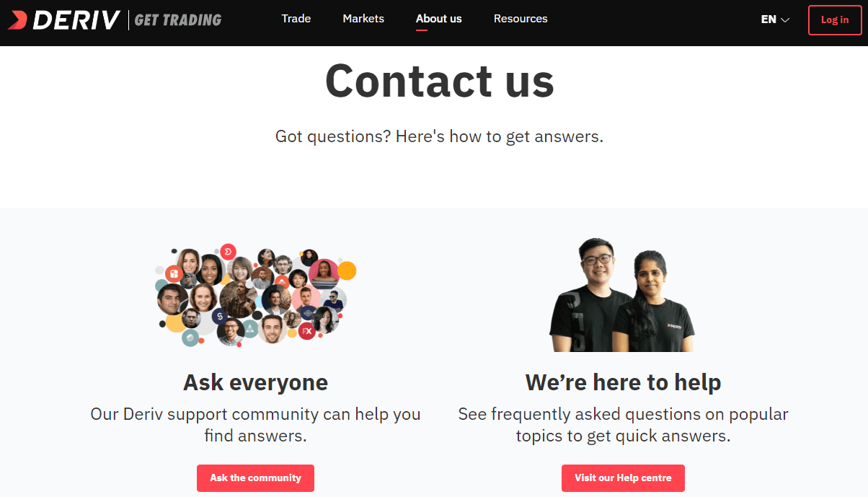
Task: Click the Ask the community button
Action: coord(255,478)
